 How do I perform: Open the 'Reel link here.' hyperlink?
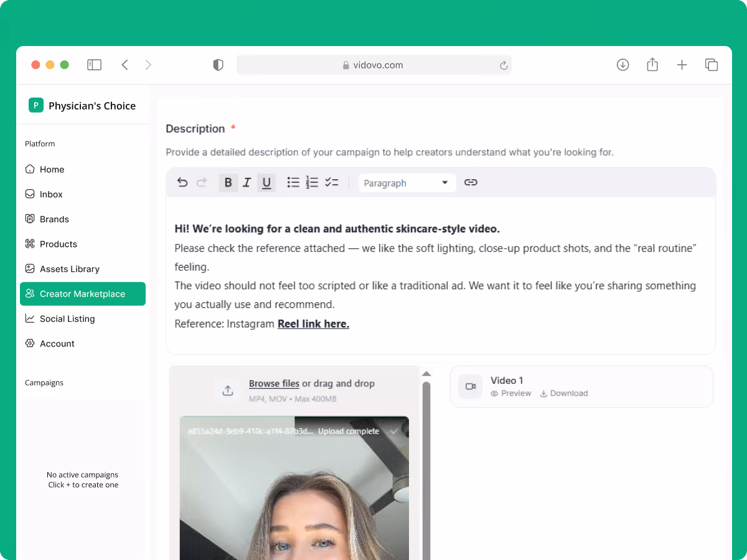coord(313,324)
